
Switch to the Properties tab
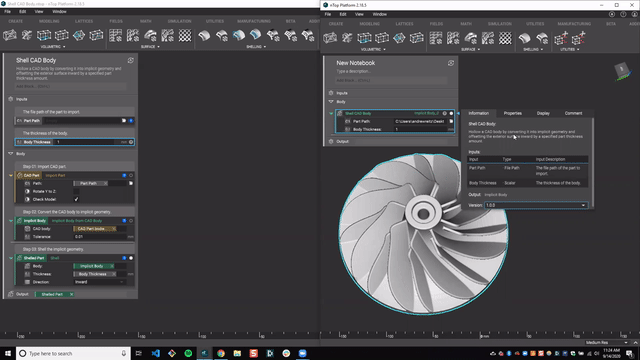coord(513,113)
